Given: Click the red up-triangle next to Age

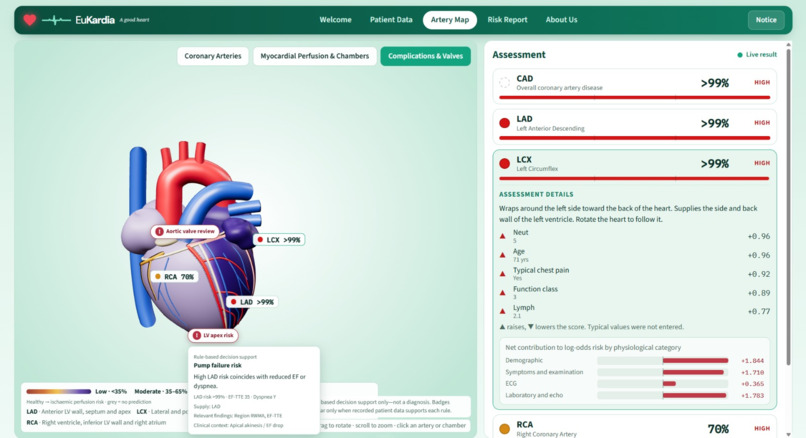Looking at the screenshot, I should (503, 255).
